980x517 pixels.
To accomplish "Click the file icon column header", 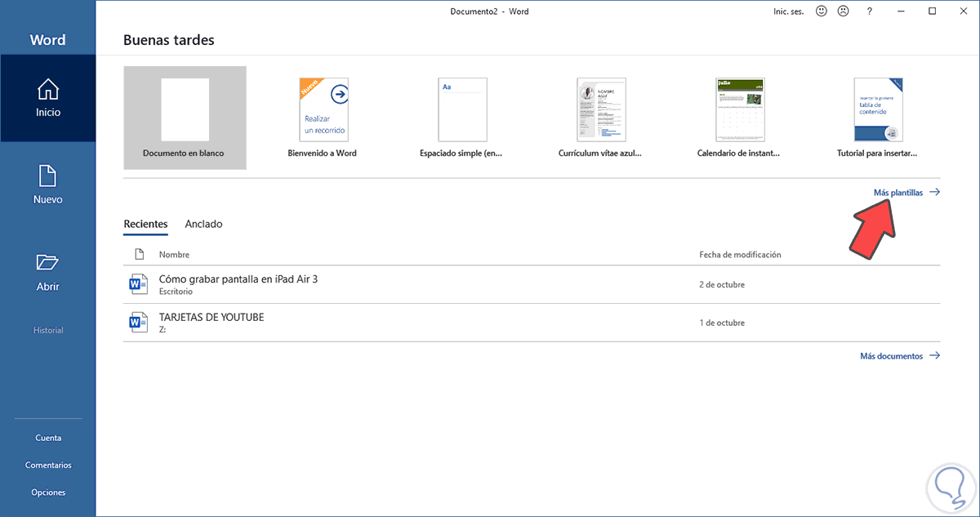I will 138,255.
